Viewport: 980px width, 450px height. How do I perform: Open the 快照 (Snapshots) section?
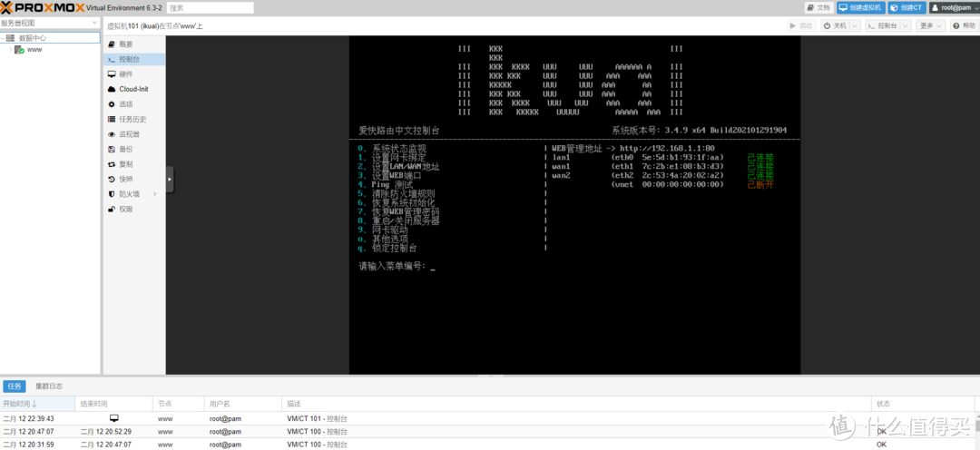[x=125, y=179]
